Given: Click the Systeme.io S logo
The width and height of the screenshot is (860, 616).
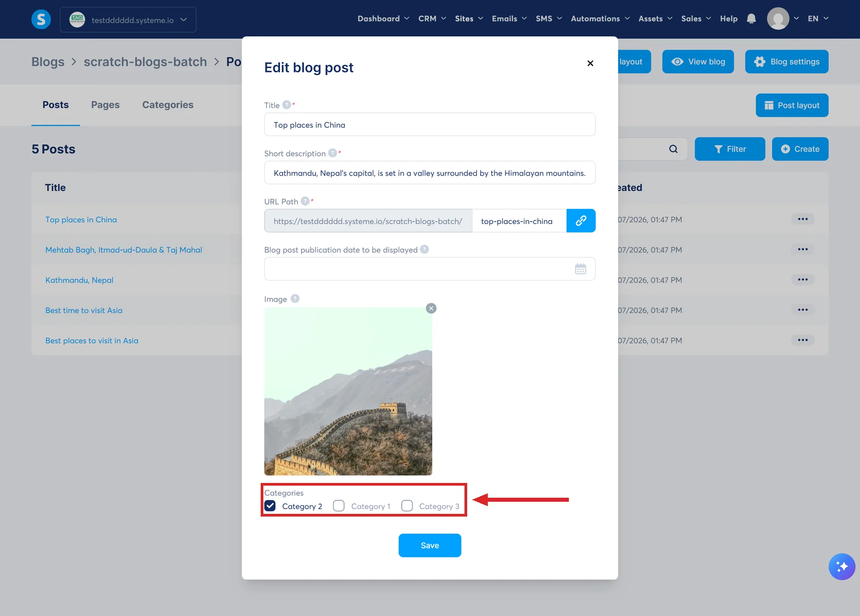Looking at the screenshot, I should pyautogui.click(x=41, y=19).
